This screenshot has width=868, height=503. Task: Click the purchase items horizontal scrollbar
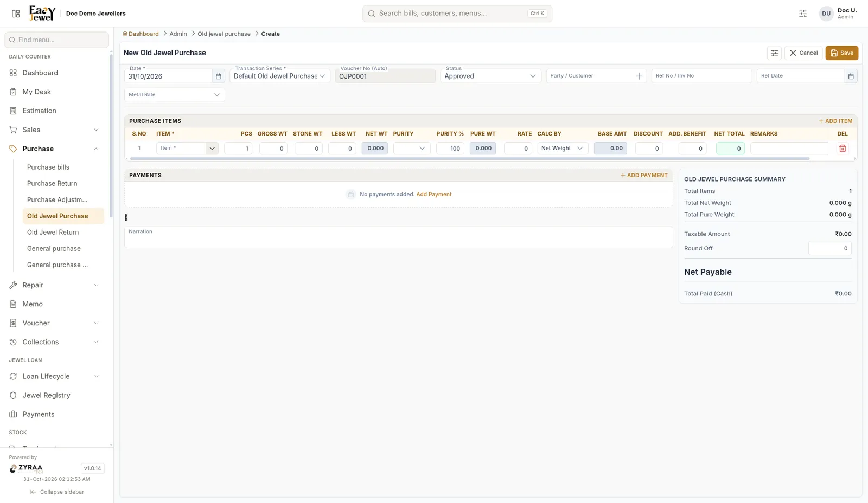pos(470,159)
